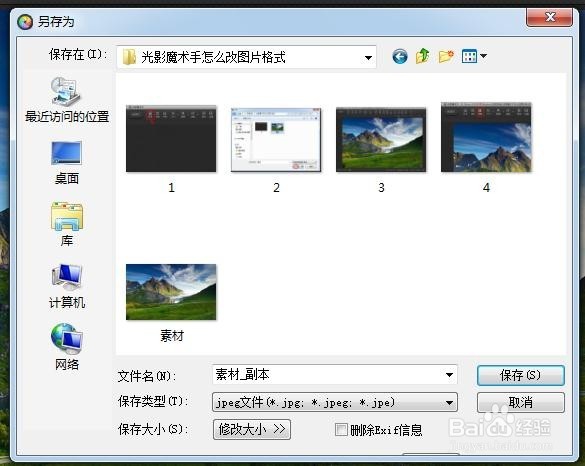Select thumbnail named 4
585x466 pixels.
click(x=486, y=137)
